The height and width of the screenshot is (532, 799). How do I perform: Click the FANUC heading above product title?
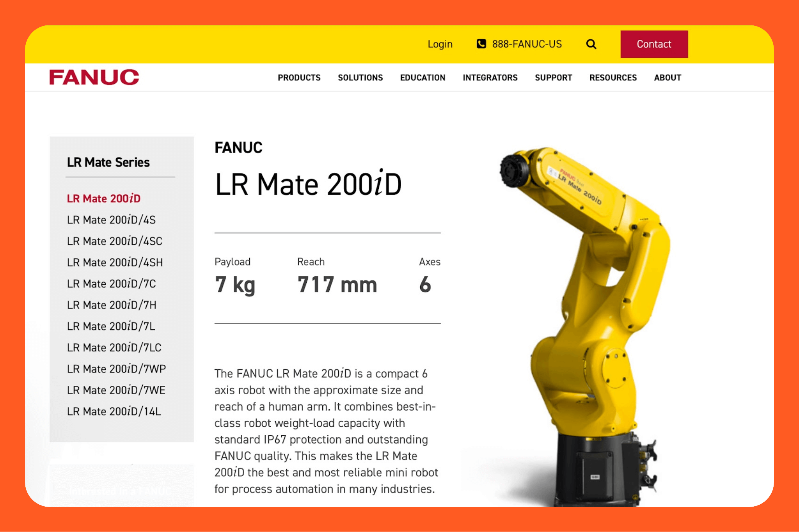(x=238, y=148)
